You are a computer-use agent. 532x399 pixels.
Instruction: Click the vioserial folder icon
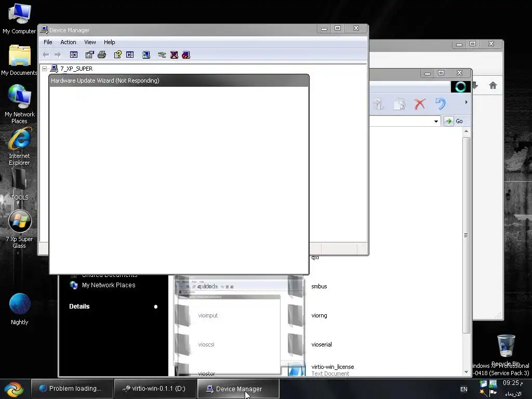coord(295,345)
